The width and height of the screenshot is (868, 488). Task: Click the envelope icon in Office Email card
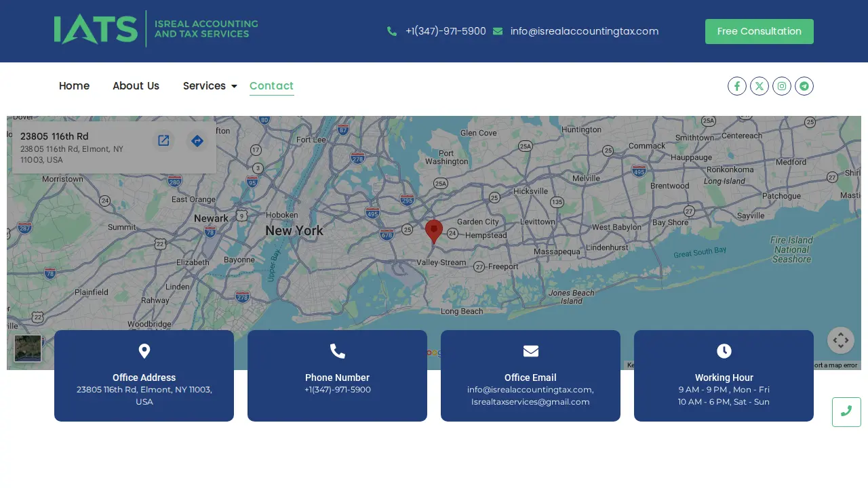point(531,351)
